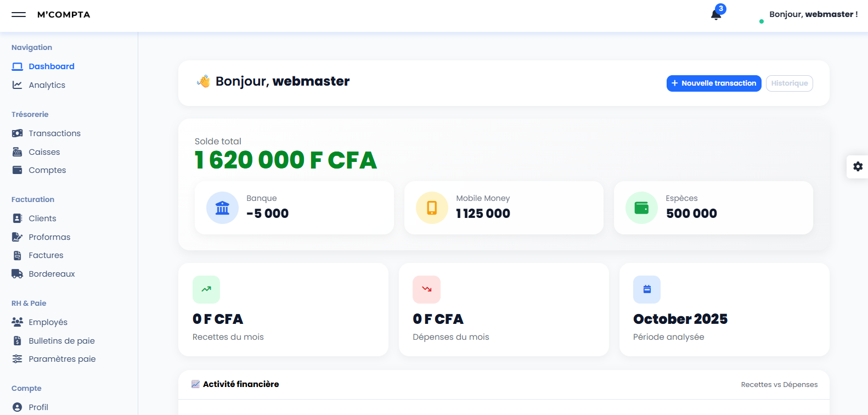Open the settings gear panel

pos(858,166)
